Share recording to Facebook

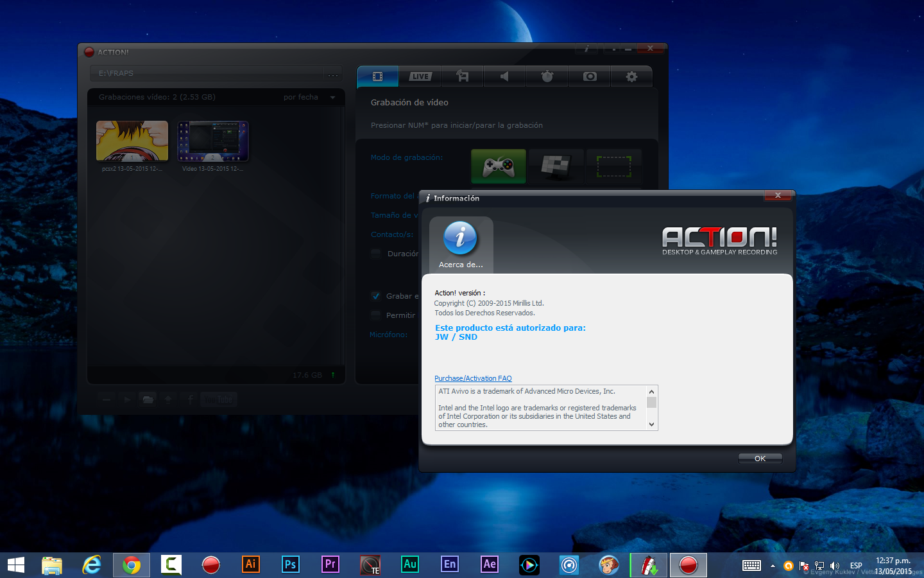(x=190, y=399)
